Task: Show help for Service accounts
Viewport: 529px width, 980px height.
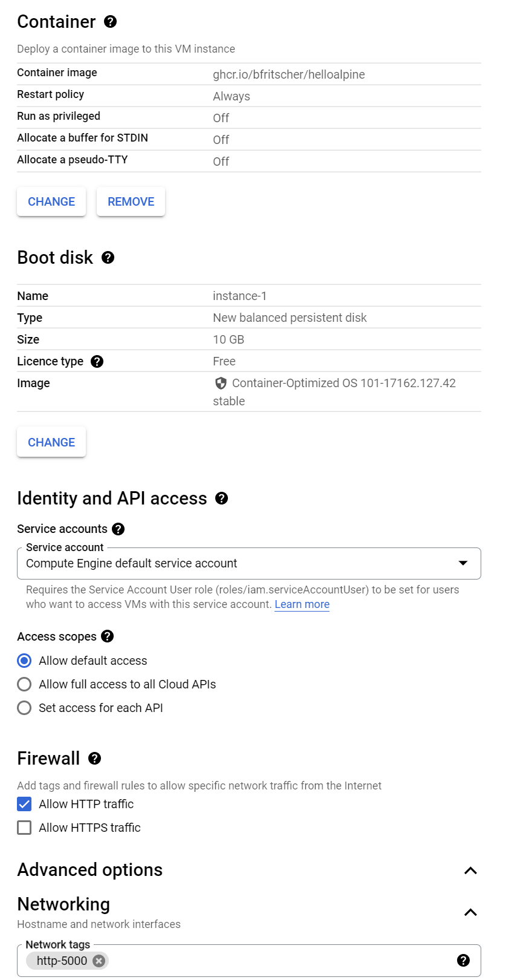Action: tap(118, 529)
